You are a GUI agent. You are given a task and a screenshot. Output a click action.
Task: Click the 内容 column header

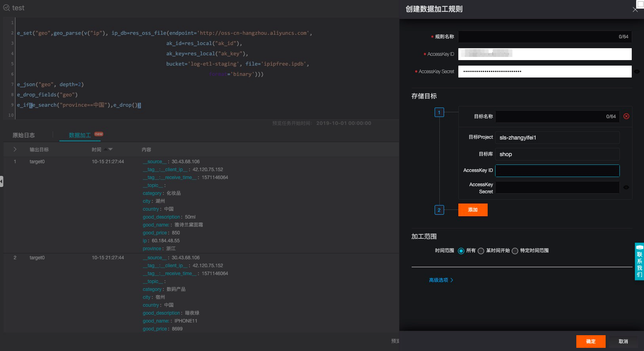tap(146, 149)
